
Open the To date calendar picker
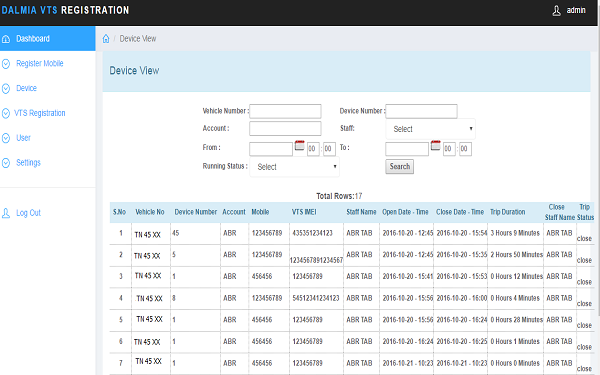(435, 146)
